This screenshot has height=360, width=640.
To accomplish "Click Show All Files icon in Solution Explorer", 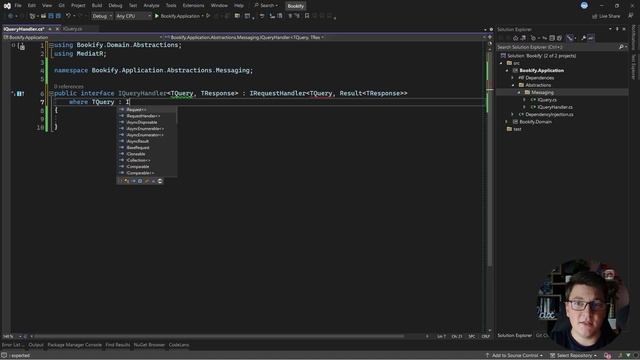I will coord(559,38).
